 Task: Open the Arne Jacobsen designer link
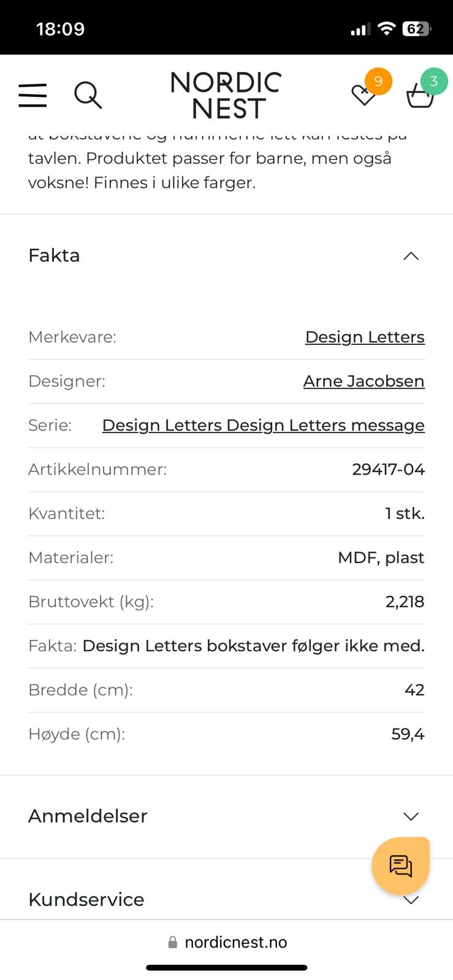click(x=364, y=381)
